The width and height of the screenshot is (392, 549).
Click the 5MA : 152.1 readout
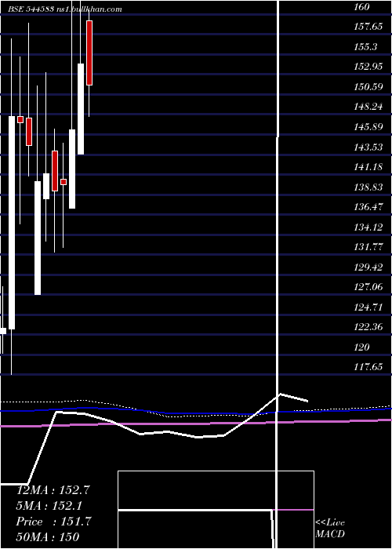pos(49,506)
